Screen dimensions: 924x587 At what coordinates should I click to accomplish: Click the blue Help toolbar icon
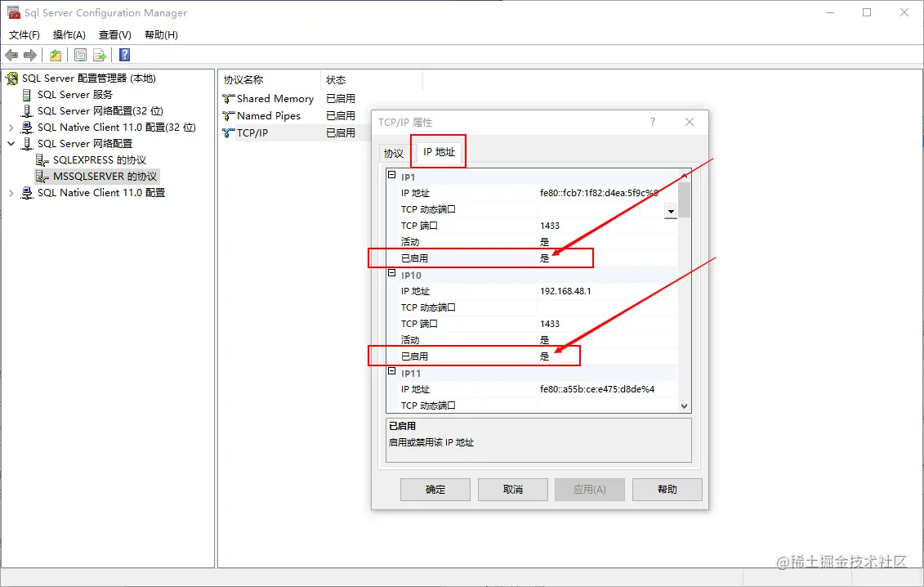pos(124,55)
